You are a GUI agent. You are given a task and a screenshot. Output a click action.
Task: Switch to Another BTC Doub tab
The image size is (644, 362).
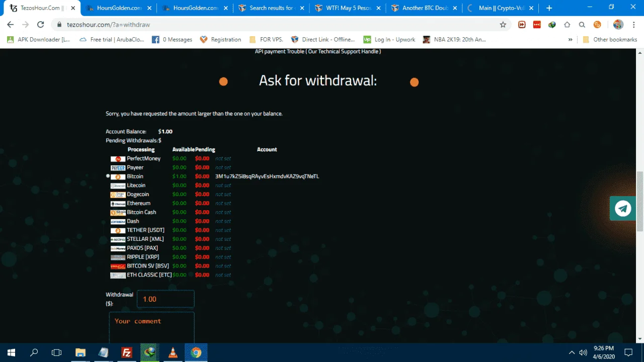point(425,8)
